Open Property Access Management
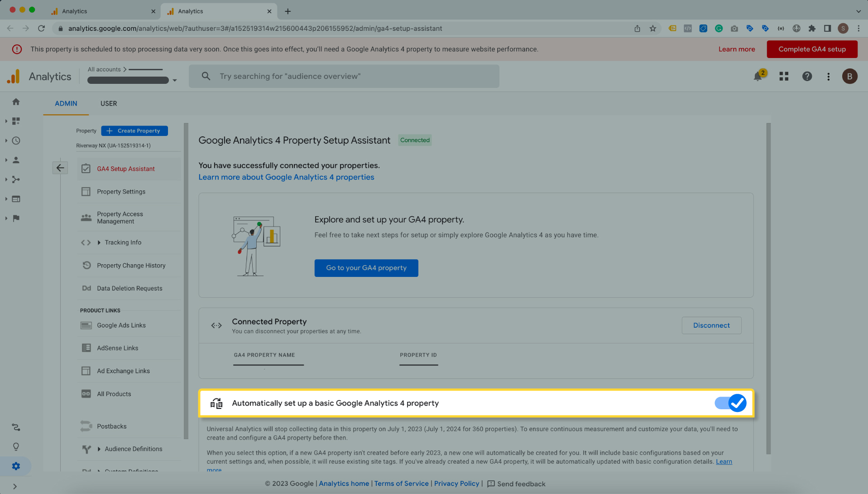868x494 pixels. coord(129,218)
